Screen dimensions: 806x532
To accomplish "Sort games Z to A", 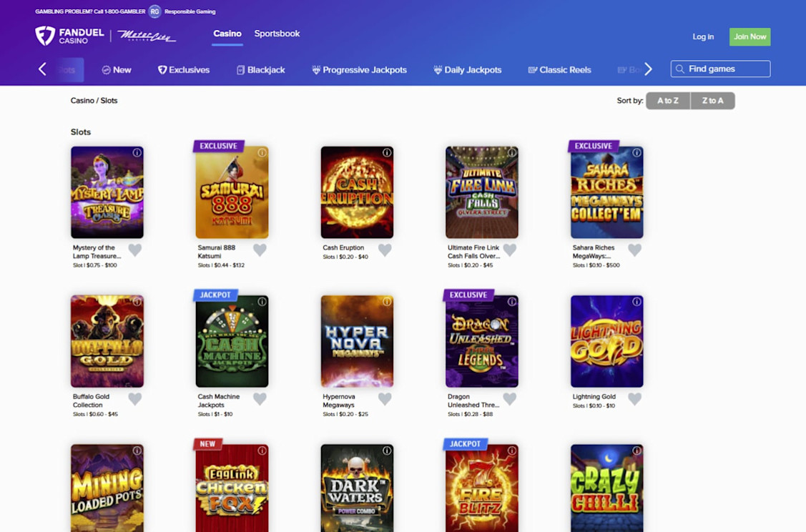I will 713,101.
